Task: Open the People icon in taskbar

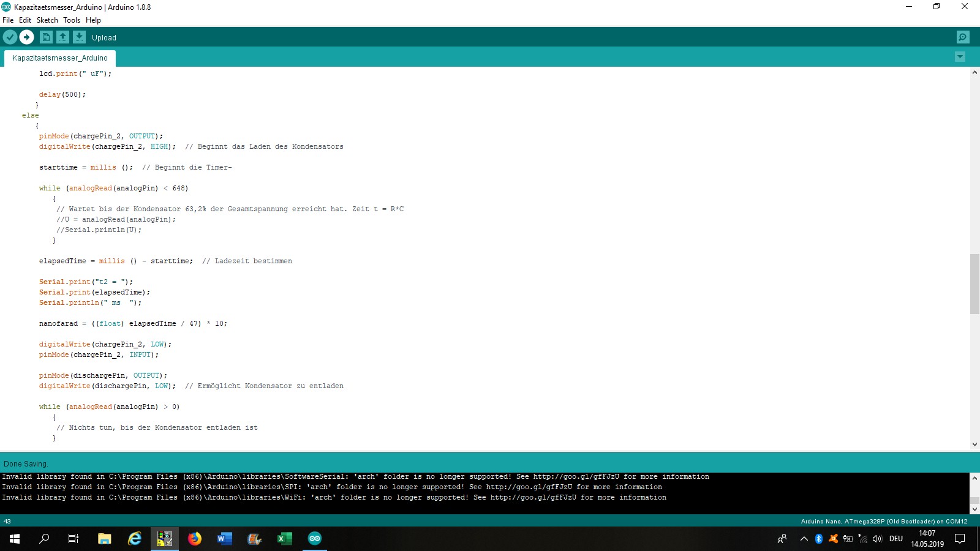Action: 782,539
